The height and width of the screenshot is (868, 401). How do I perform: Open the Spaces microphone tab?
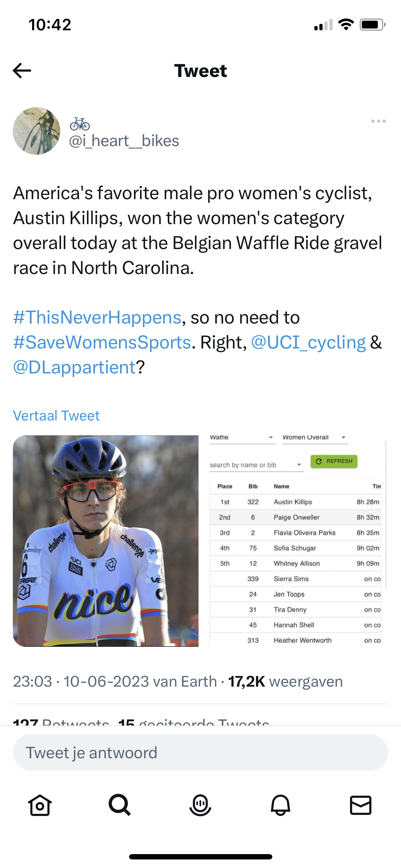click(200, 805)
